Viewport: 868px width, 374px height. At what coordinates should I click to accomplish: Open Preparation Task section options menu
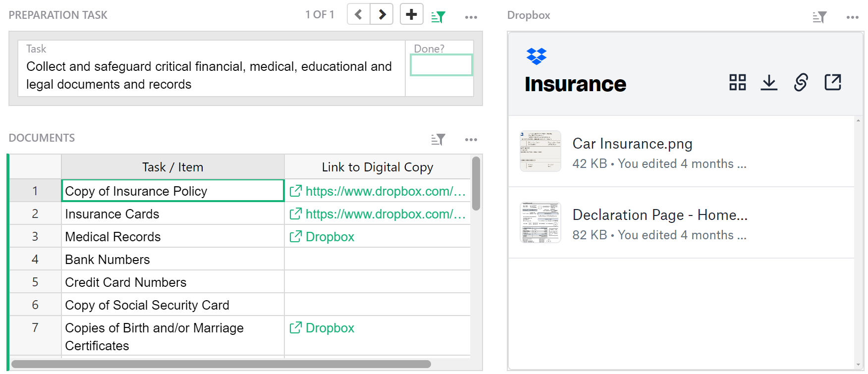pyautogui.click(x=471, y=17)
